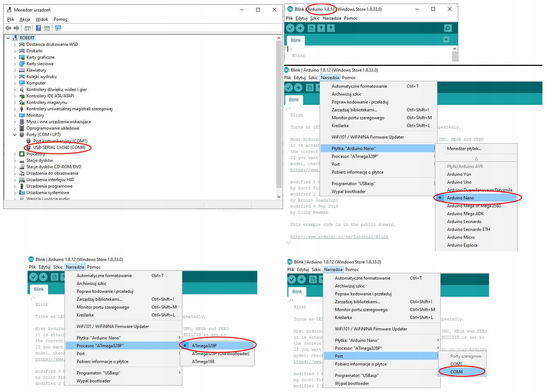Viewport: 546px width, 392px height.
Task: Click the Verify checkmark icon in top Arduino window
Action: click(x=291, y=28)
